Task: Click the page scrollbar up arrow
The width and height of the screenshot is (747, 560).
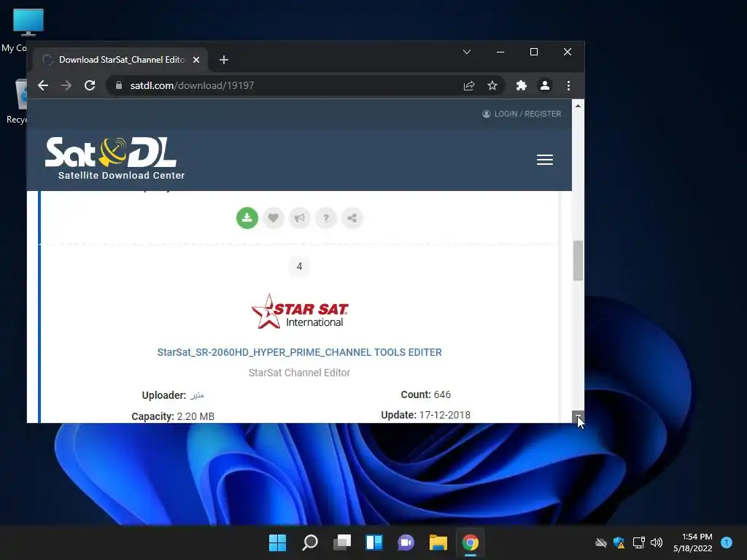Action: coord(578,106)
